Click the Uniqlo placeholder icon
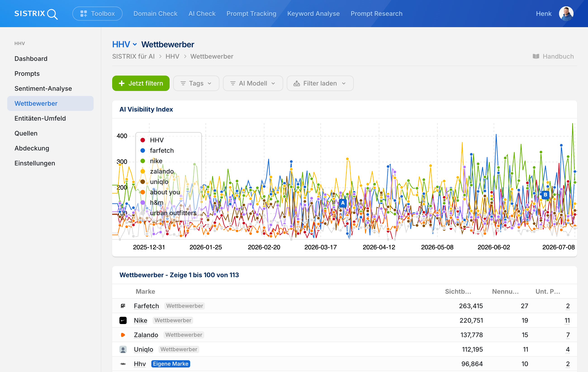The width and height of the screenshot is (588, 372). click(123, 349)
